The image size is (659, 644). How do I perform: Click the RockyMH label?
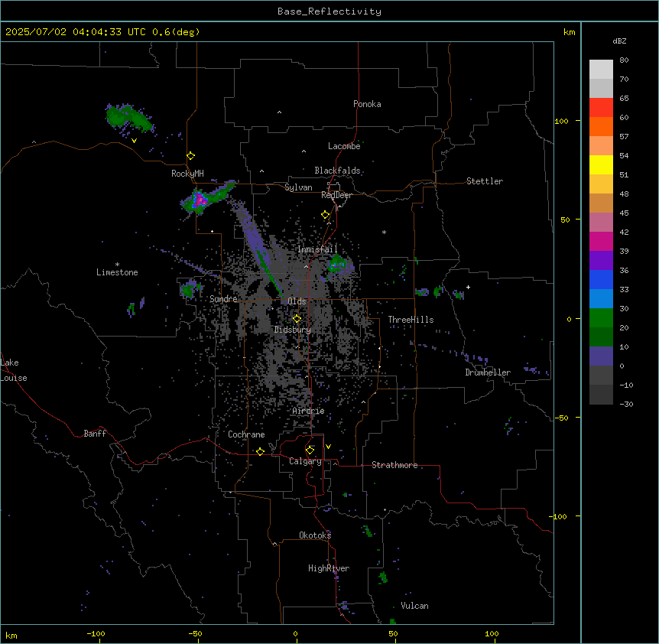(187, 174)
